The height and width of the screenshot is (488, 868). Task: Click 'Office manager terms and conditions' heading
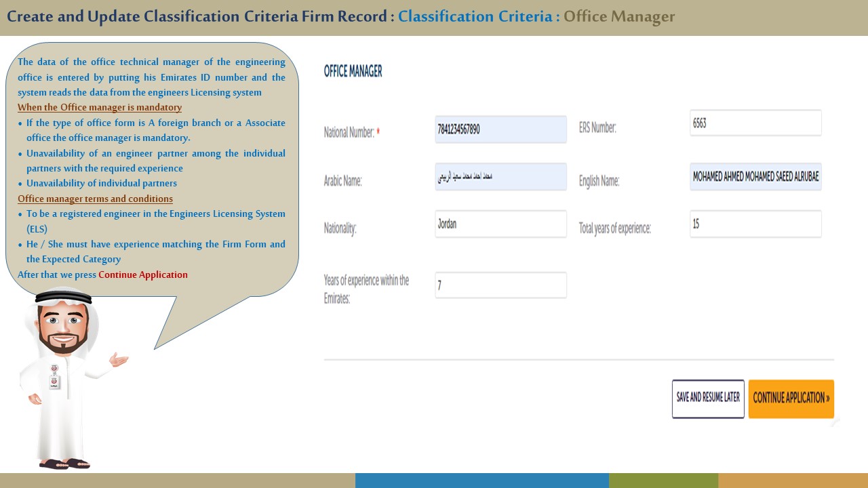[95, 199]
